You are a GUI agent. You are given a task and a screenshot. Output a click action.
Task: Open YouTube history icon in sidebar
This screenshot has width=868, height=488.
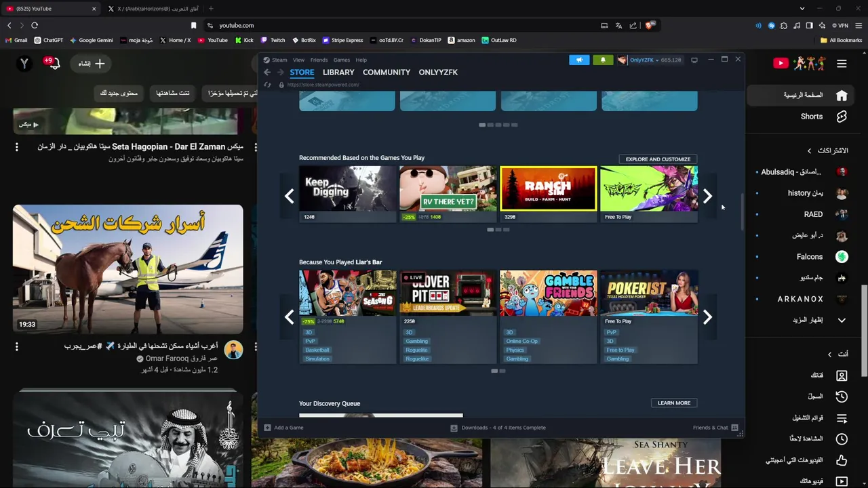[842, 396]
